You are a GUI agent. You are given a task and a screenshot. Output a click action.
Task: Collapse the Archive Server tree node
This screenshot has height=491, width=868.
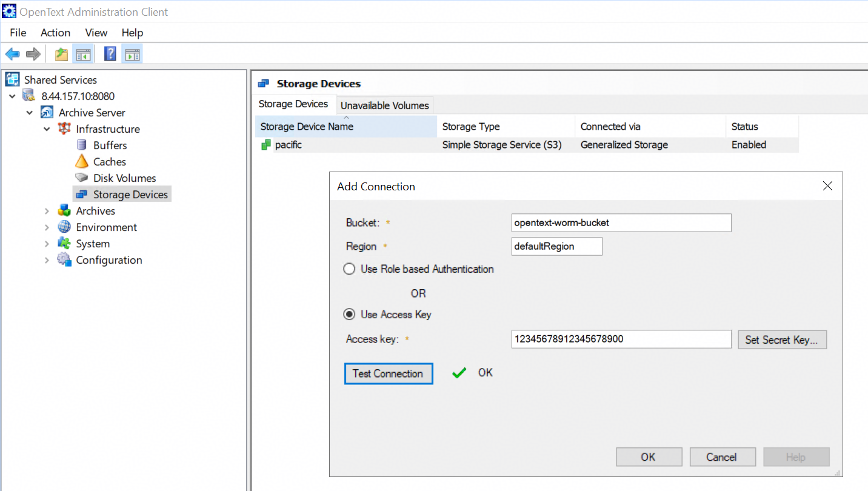click(x=30, y=112)
